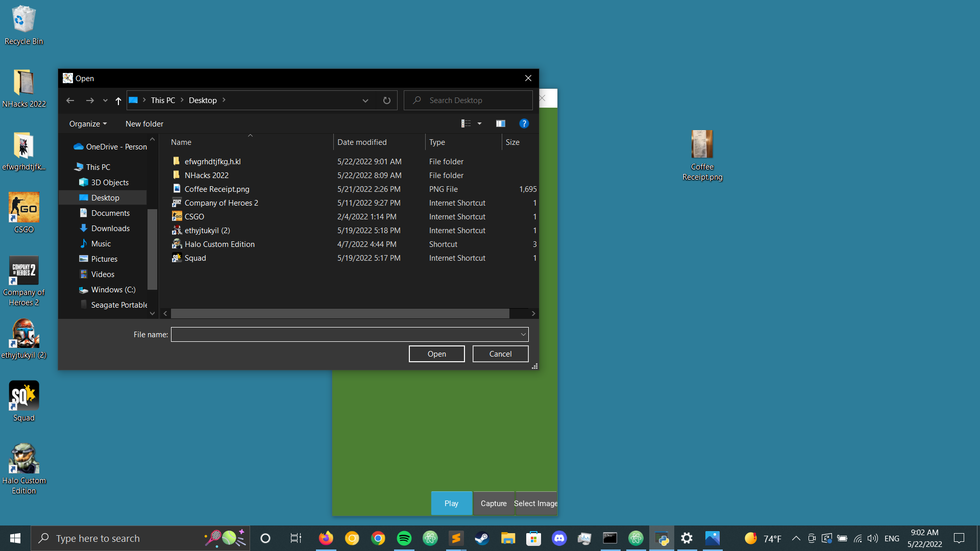Screen dimensions: 980x551
Task: Click the Refresh icon in address bar
Action: click(x=386, y=101)
